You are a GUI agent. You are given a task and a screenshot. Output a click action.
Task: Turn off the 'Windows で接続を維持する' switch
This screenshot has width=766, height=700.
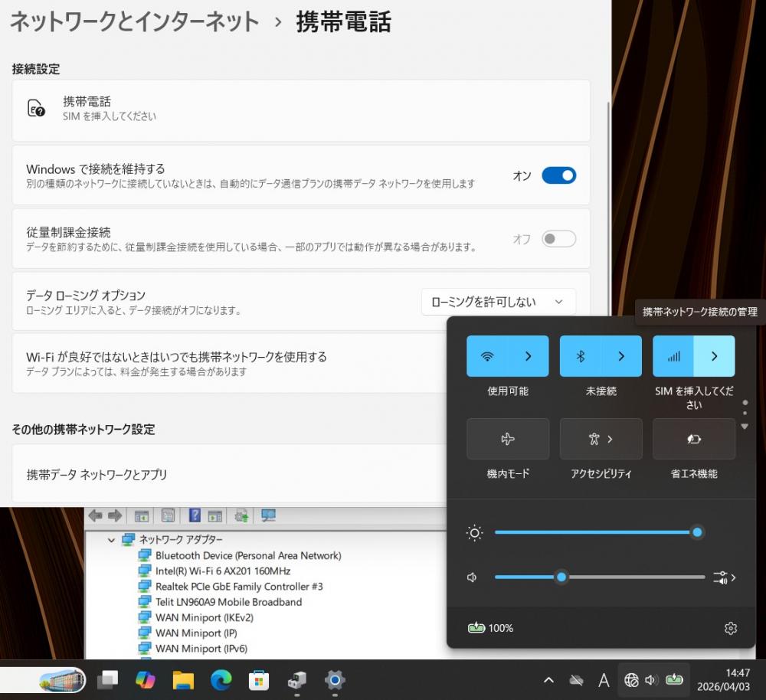point(558,175)
